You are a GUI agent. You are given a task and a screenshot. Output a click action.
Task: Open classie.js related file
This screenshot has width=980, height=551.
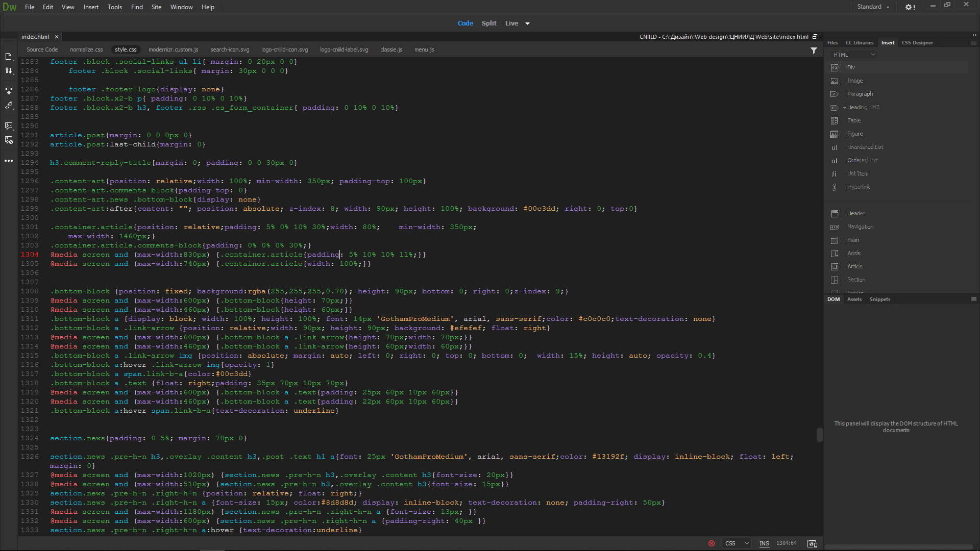pyautogui.click(x=391, y=50)
